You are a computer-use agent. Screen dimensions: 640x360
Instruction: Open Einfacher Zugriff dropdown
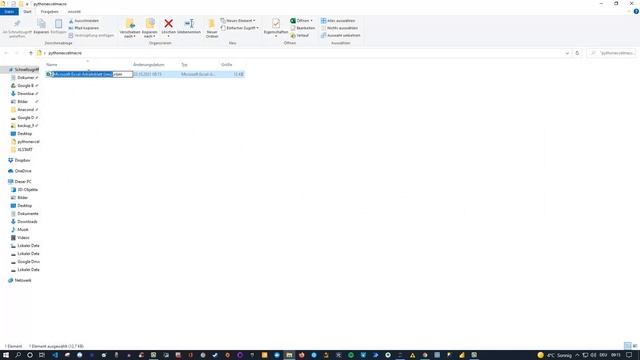(240, 28)
